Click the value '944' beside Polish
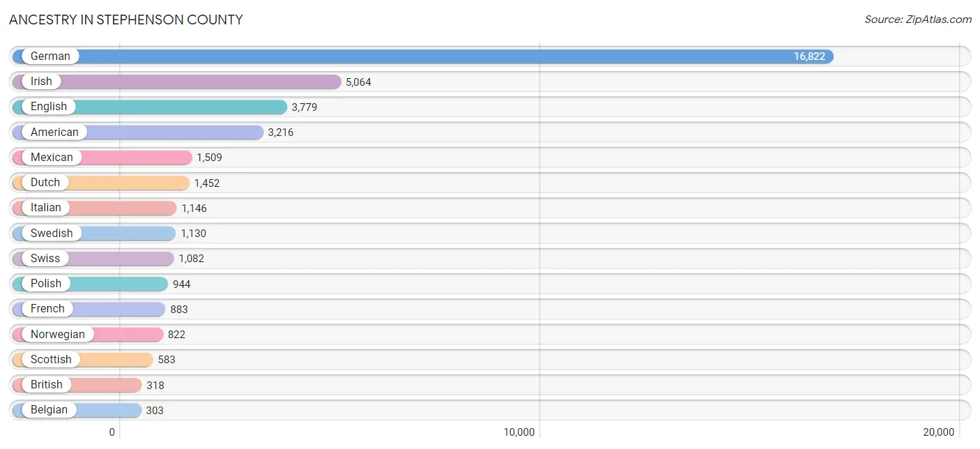980x449 pixels. (182, 284)
